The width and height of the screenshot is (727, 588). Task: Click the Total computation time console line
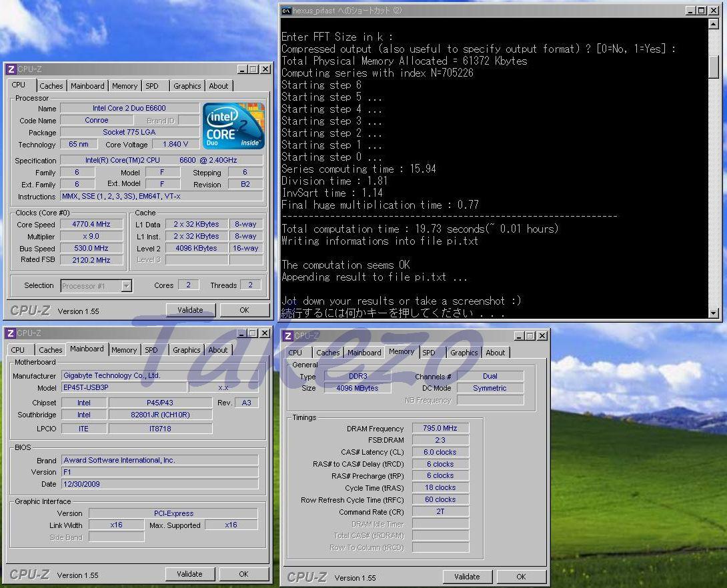click(x=420, y=229)
